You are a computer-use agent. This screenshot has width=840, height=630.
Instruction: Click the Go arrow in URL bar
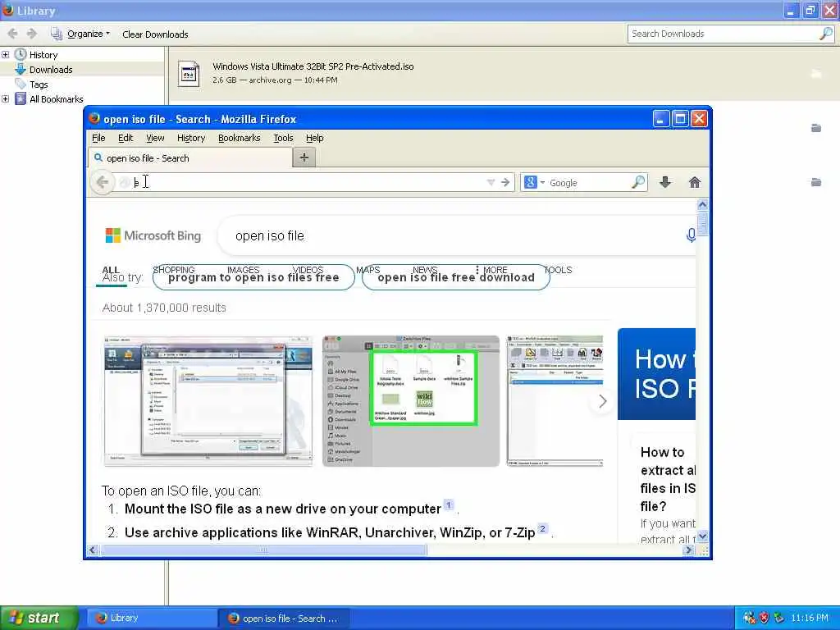coord(505,183)
